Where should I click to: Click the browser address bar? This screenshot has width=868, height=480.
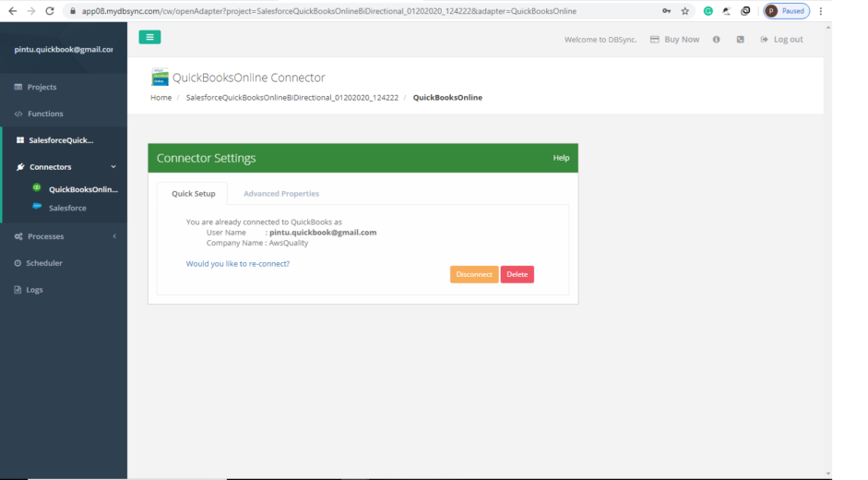pyautogui.click(x=369, y=11)
